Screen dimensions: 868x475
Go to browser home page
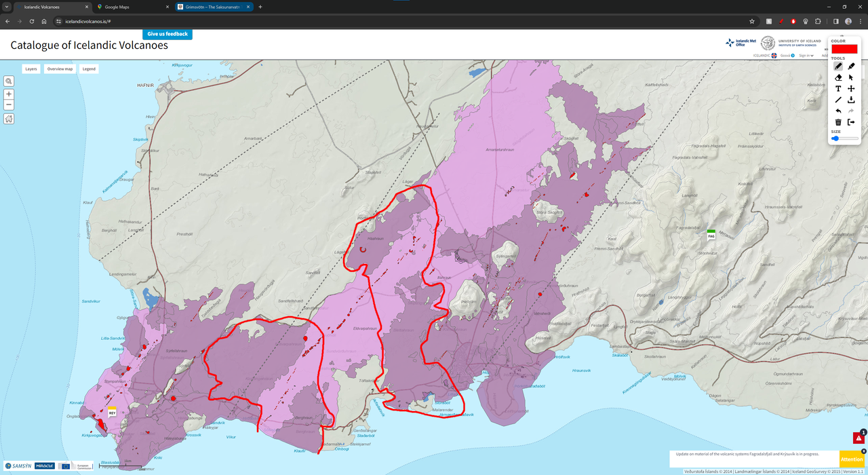43,21
